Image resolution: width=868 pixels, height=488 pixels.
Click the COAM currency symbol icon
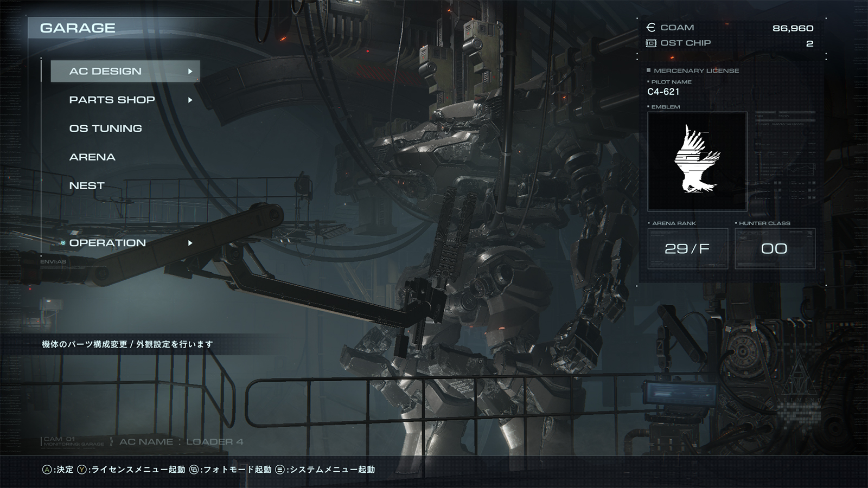pos(651,28)
